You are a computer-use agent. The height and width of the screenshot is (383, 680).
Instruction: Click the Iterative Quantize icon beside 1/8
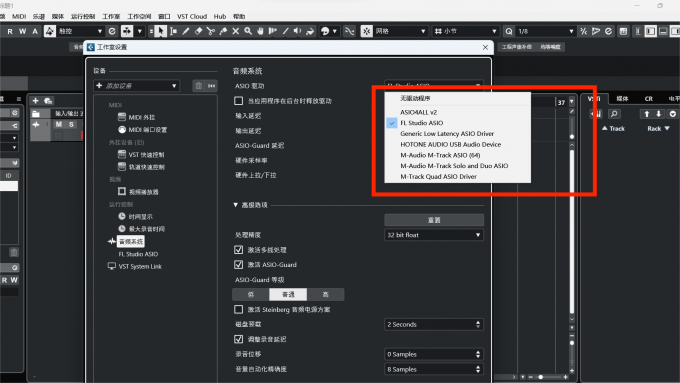pos(584,31)
